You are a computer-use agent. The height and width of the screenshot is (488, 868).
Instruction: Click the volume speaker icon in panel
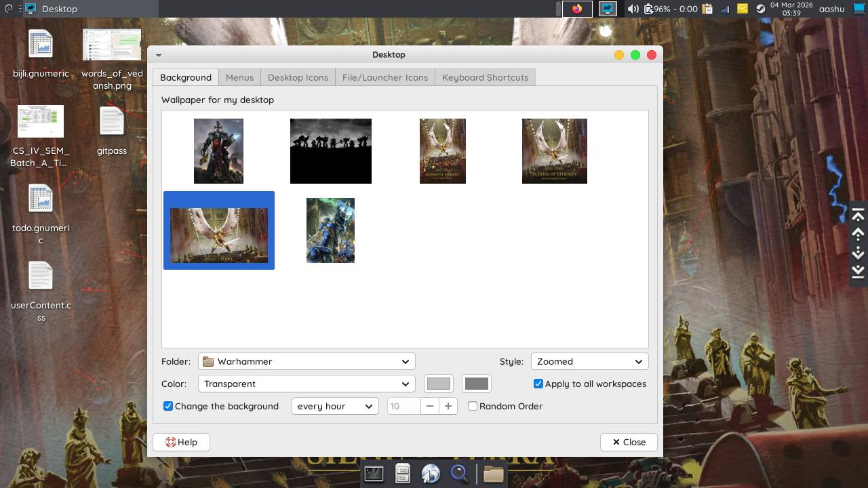[x=633, y=9]
